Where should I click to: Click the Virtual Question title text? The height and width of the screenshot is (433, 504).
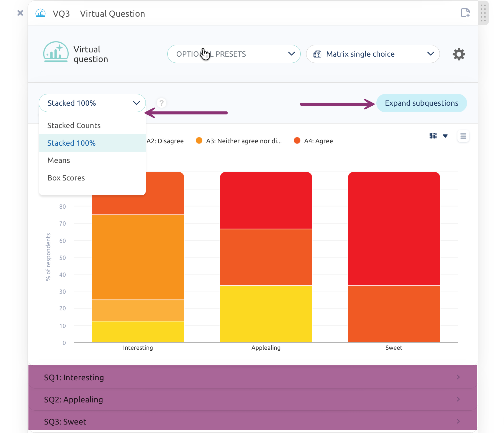pos(113,14)
